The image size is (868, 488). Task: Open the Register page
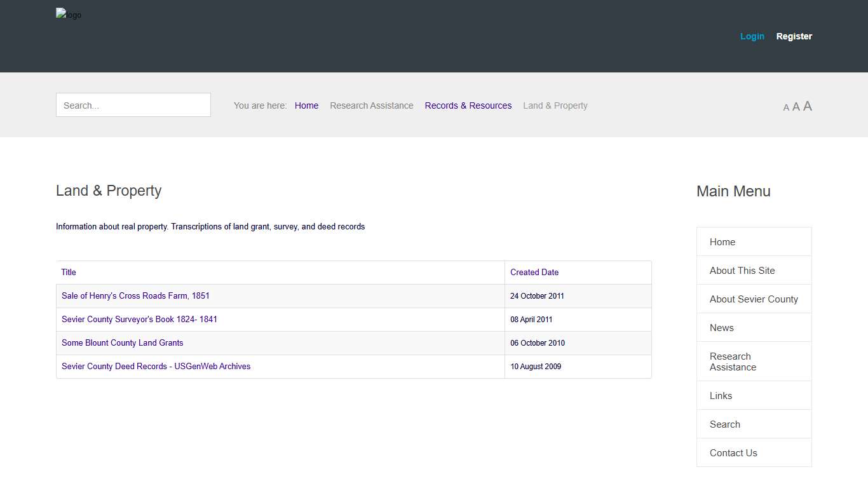(794, 36)
